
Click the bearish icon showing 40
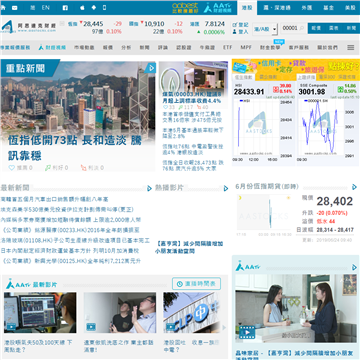tap(199, 107)
